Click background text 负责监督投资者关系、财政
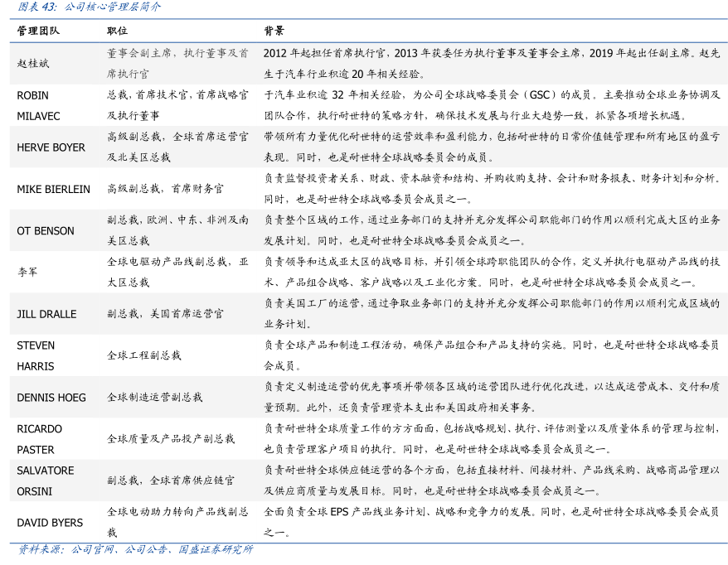The image size is (728, 565). point(492,189)
